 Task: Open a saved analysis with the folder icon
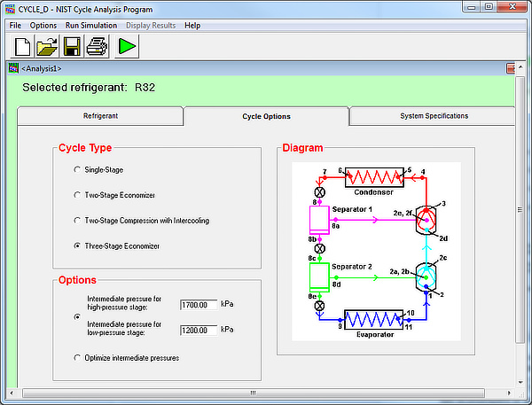pyautogui.click(x=47, y=46)
